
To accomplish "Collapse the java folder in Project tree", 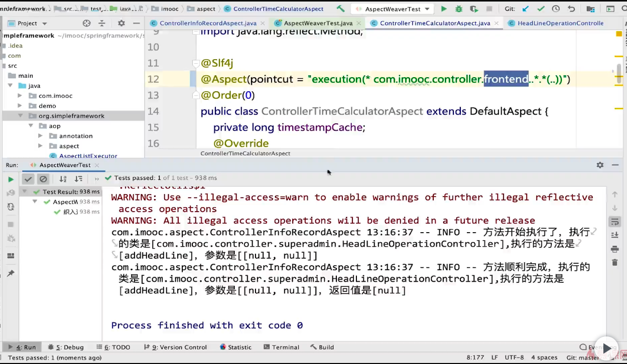I will (10, 86).
